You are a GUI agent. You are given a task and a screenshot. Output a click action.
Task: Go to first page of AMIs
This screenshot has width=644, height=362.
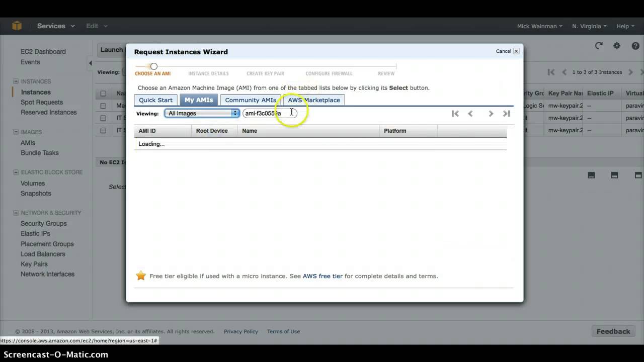pyautogui.click(x=455, y=114)
